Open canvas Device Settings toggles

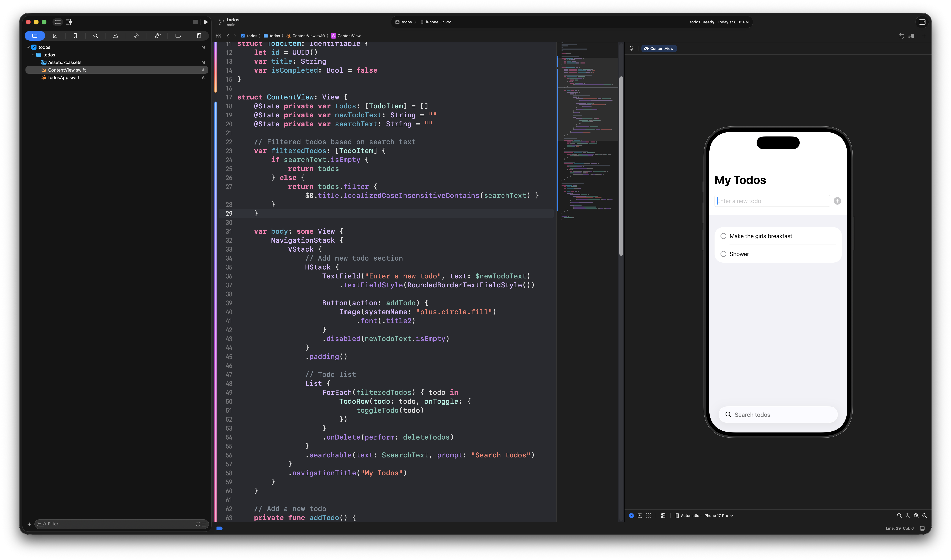(x=663, y=516)
